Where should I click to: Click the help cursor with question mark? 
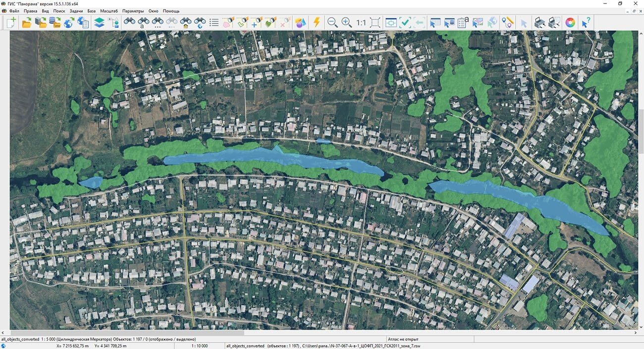(586, 22)
